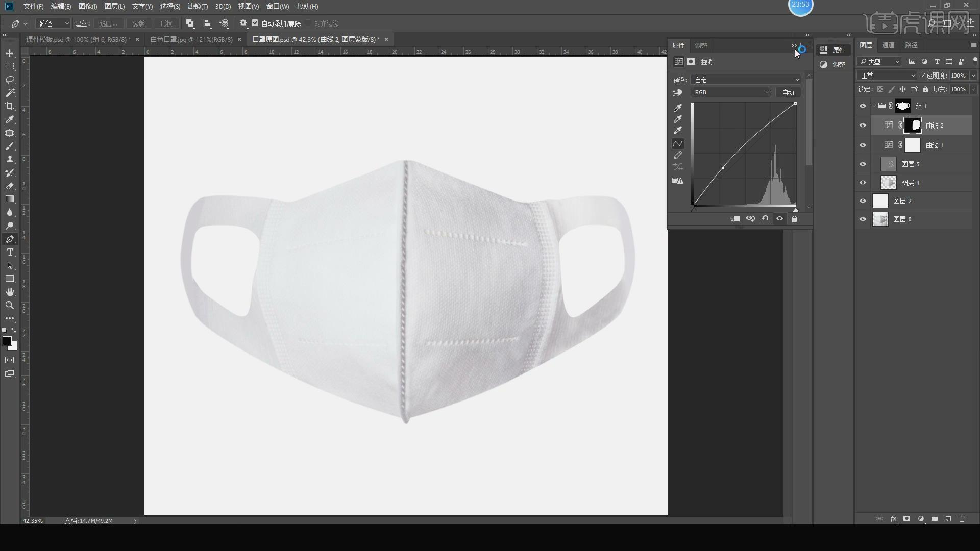Open the layer style fx menu

pos(893,519)
